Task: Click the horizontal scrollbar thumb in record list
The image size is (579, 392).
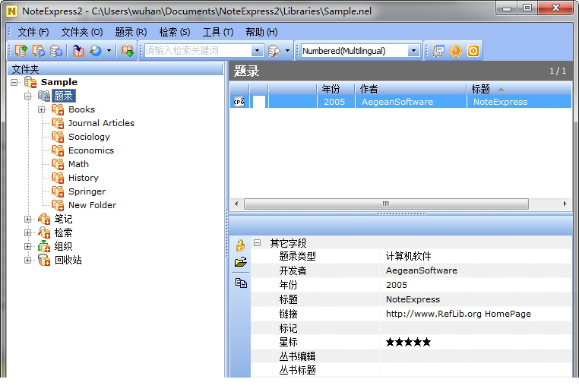Action: pyautogui.click(x=386, y=204)
